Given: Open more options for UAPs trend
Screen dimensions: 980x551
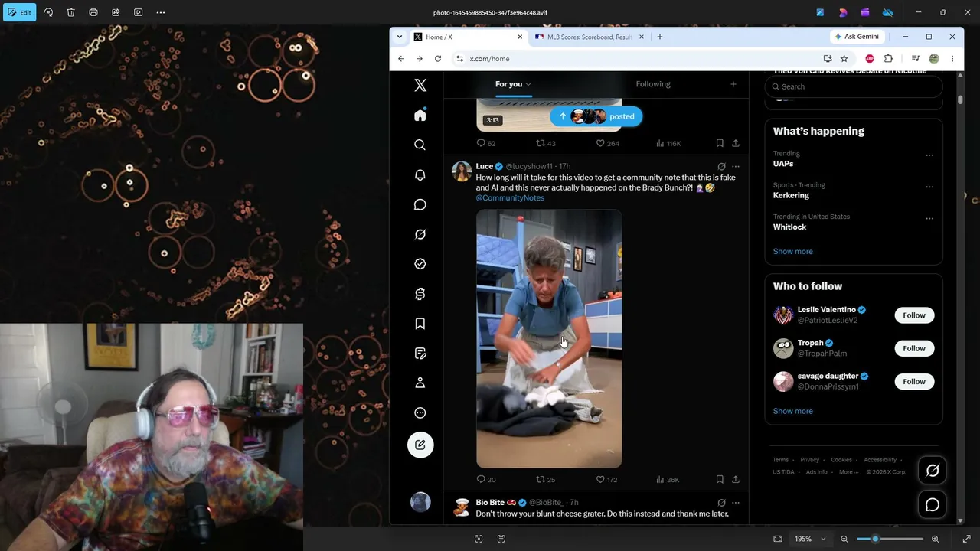Looking at the screenshot, I should (x=929, y=155).
